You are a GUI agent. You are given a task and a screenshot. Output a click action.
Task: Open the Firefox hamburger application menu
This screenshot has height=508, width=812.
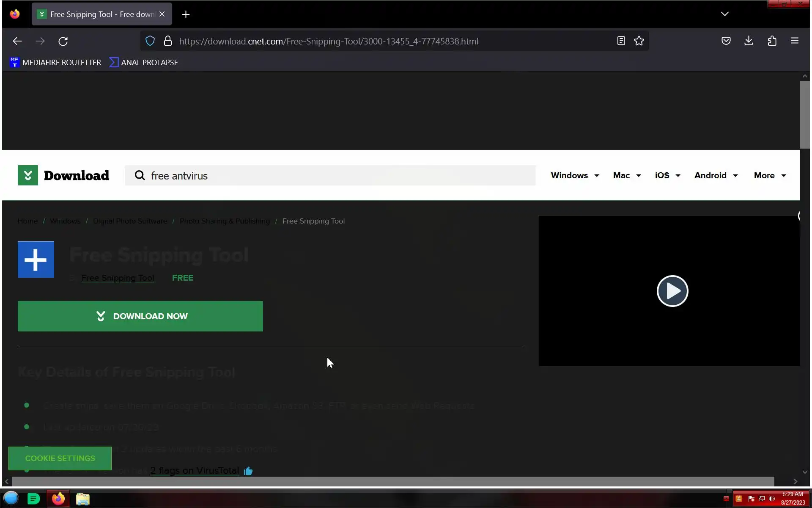794,41
